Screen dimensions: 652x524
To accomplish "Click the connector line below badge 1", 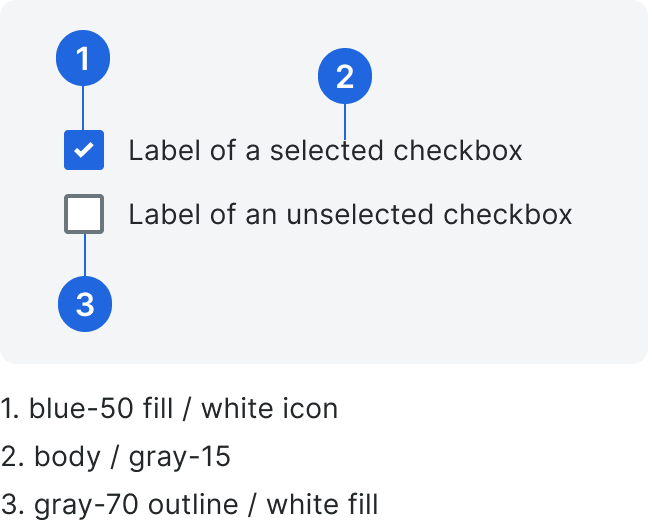I will pyautogui.click(x=83, y=108).
